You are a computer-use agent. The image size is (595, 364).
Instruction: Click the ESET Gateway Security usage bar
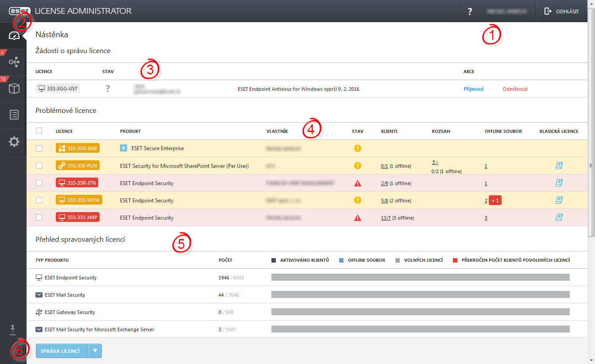[420, 312]
